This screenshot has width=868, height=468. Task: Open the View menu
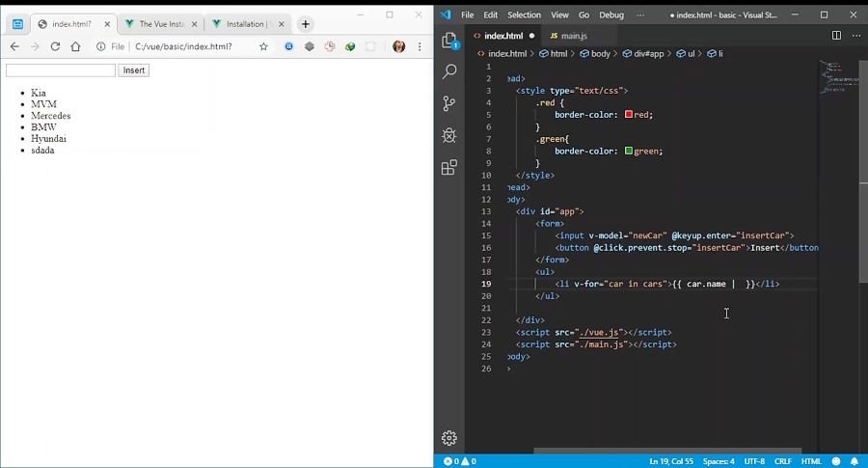[559, 14]
